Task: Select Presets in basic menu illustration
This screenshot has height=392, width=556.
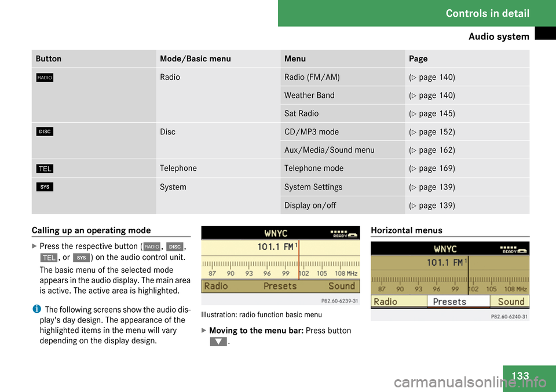Action: (280, 286)
